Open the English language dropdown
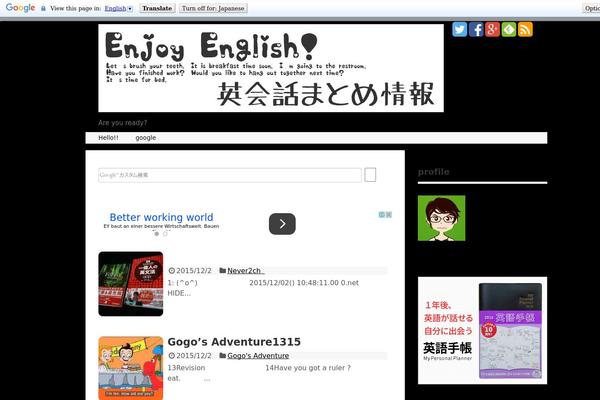The image size is (600, 400). pos(118,7)
